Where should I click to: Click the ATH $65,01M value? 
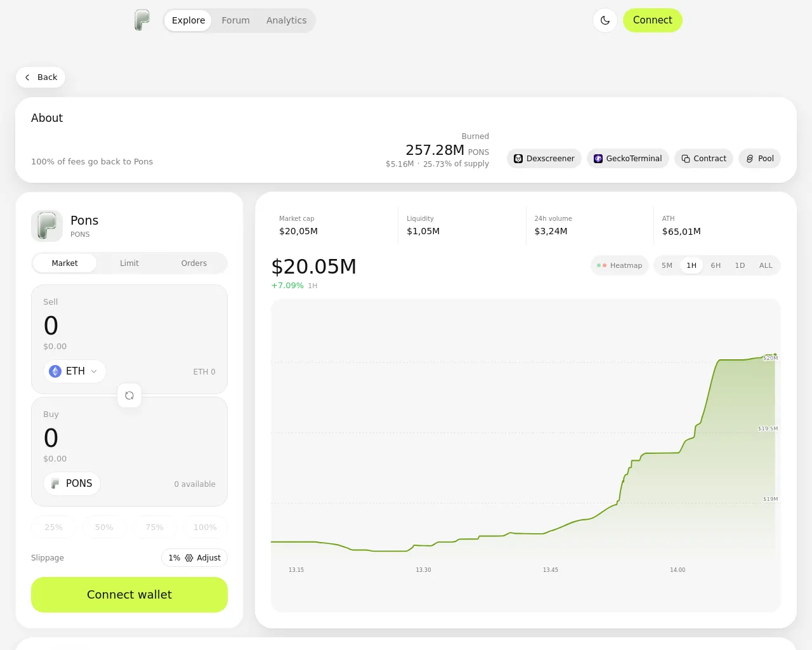point(681,232)
